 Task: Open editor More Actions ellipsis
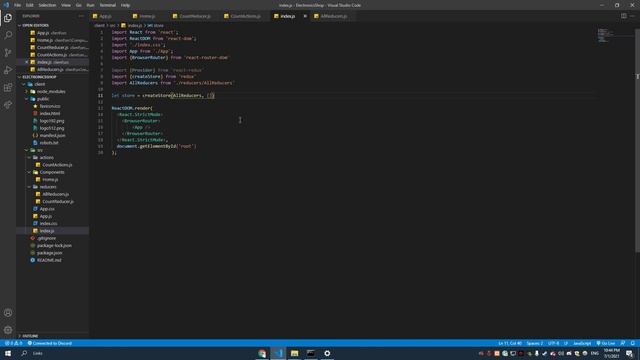633,16
